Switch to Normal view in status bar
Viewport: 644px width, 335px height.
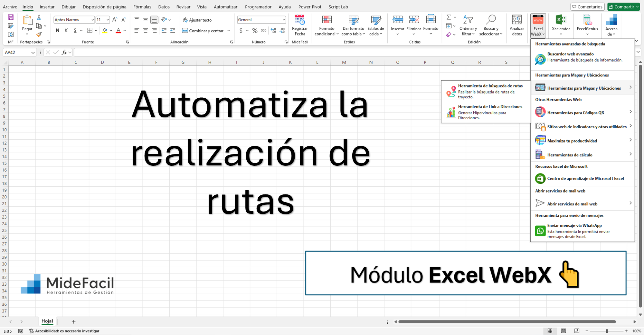(x=550, y=331)
